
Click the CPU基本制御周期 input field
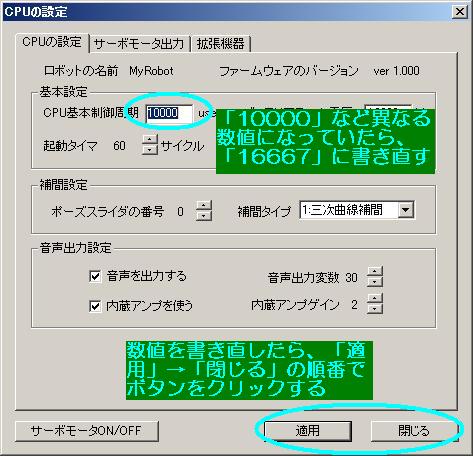pyautogui.click(x=169, y=113)
